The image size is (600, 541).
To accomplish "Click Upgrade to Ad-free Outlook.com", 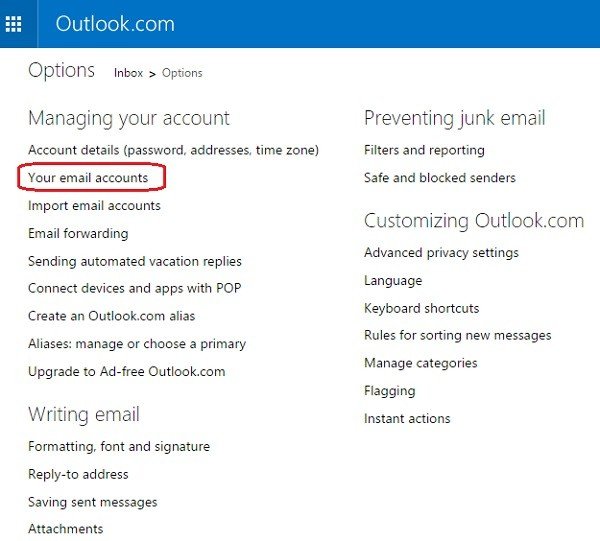I will pyautogui.click(x=127, y=371).
